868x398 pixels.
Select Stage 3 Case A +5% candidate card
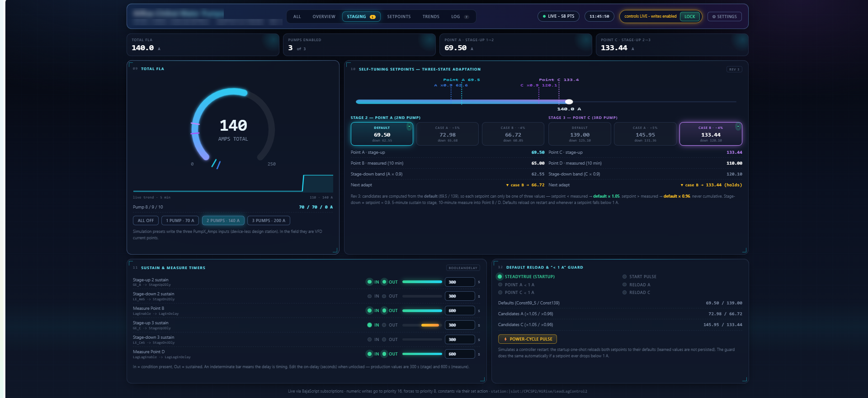645,134
